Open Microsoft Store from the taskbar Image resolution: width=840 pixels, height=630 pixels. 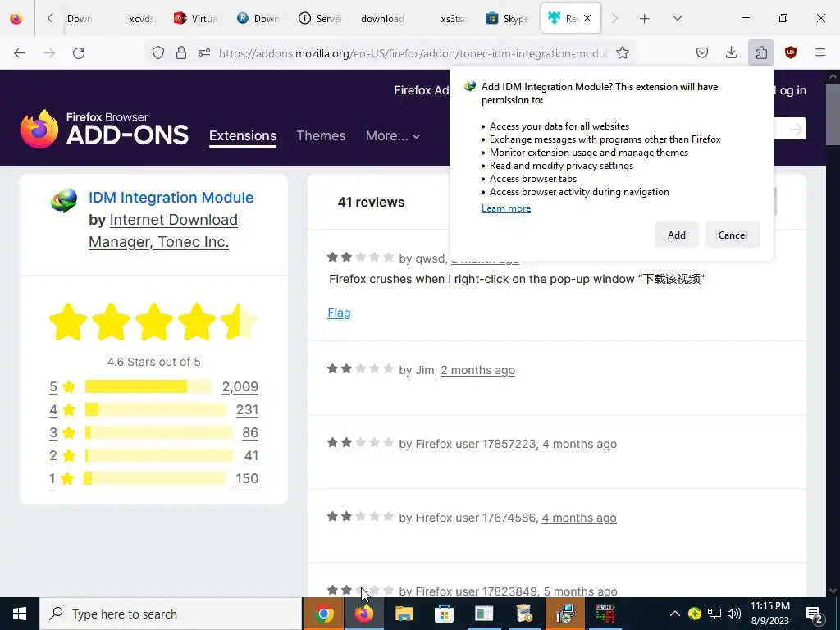click(444, 614)
